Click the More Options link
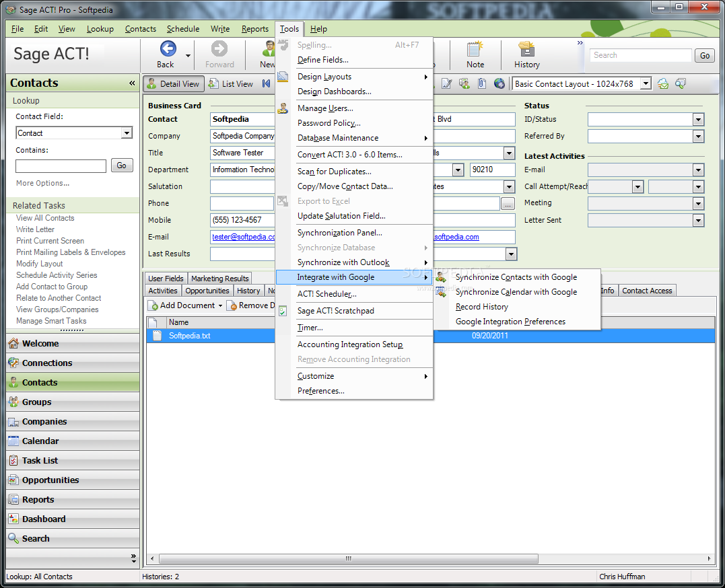Image resolution: width=725 pixels, height=588 pixels. pos(42,183)
